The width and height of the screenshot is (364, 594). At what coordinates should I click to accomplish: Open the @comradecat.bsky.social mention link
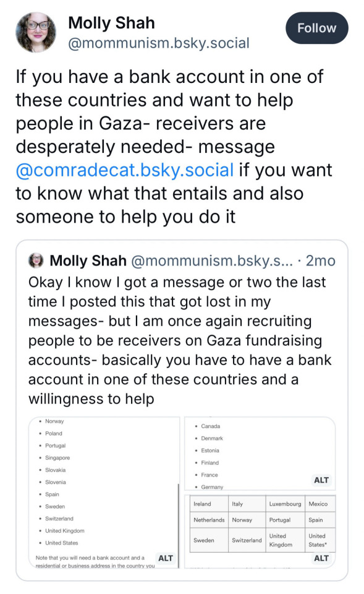[124, 170]
